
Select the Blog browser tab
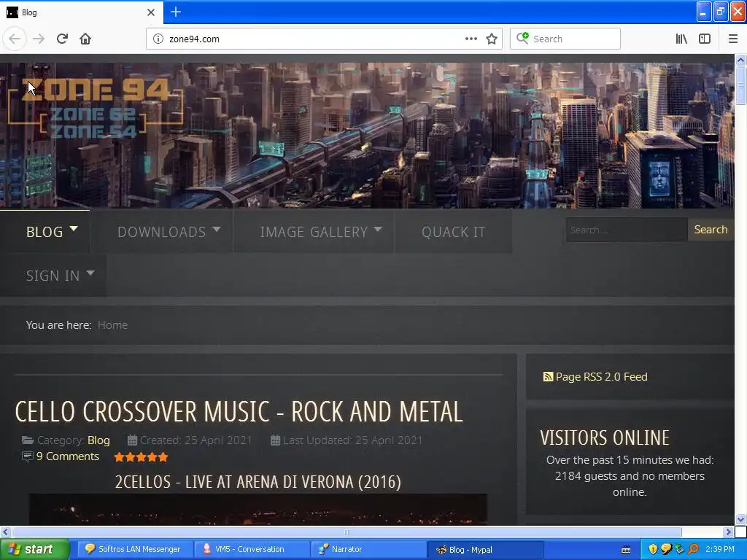pyautogui.click(x=82, y=12)
